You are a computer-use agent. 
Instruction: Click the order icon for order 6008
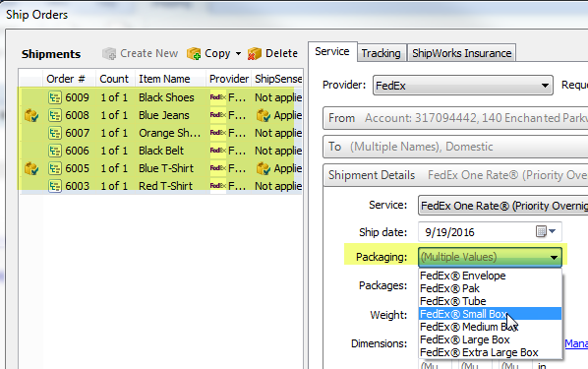pos(55,115)
